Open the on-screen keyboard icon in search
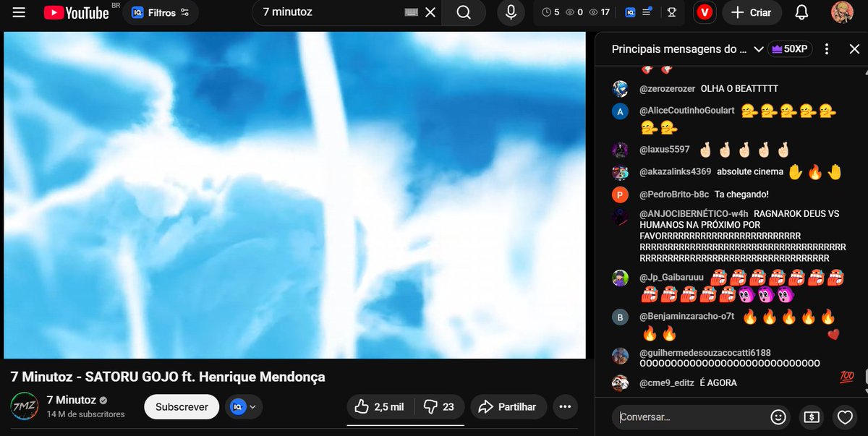The height and width of the screenshot is (436, 868). pos(412,12)
